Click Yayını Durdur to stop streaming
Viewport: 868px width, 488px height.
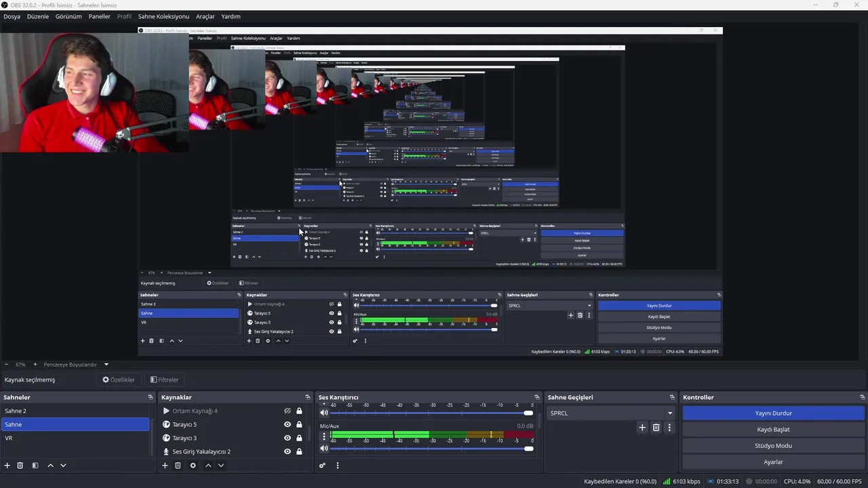(x=774, y=413)
